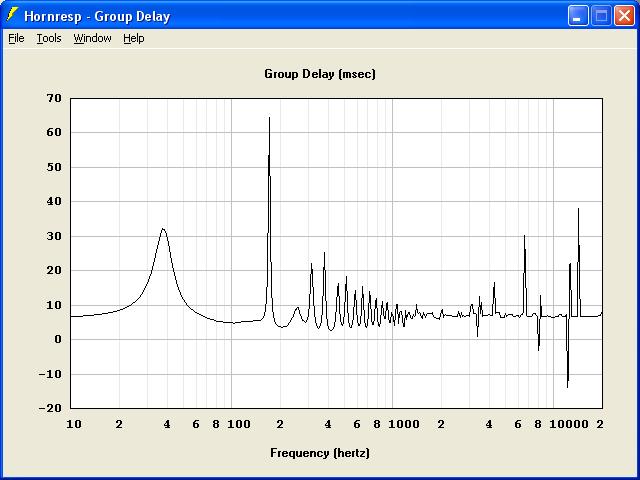
Task: Click the 'Hornresp - Group Delay' title text
Action: 97,16
